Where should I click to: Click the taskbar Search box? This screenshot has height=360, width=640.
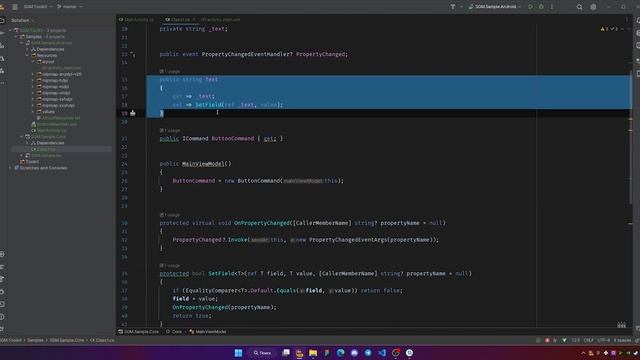click(x=262, y=353)
